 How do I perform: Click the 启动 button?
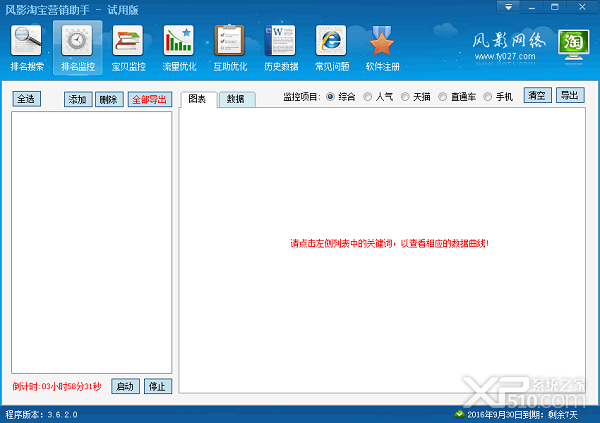point(126,386)
